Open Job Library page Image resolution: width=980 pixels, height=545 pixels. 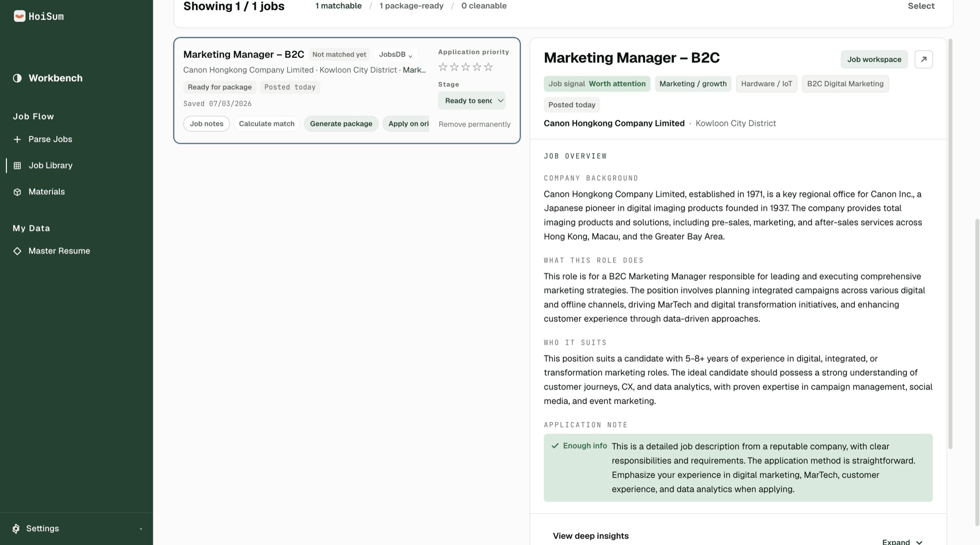(x=50, y=166)
